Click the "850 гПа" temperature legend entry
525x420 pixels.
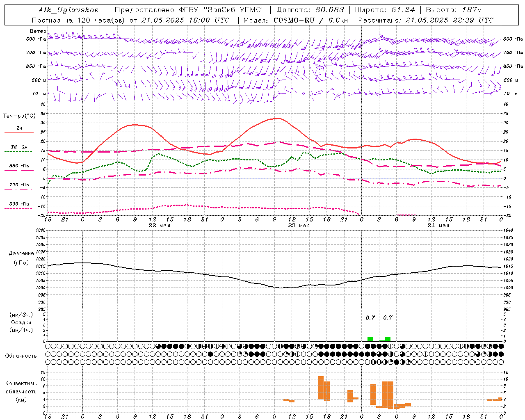pyautogui.click(x=19, y=166)
